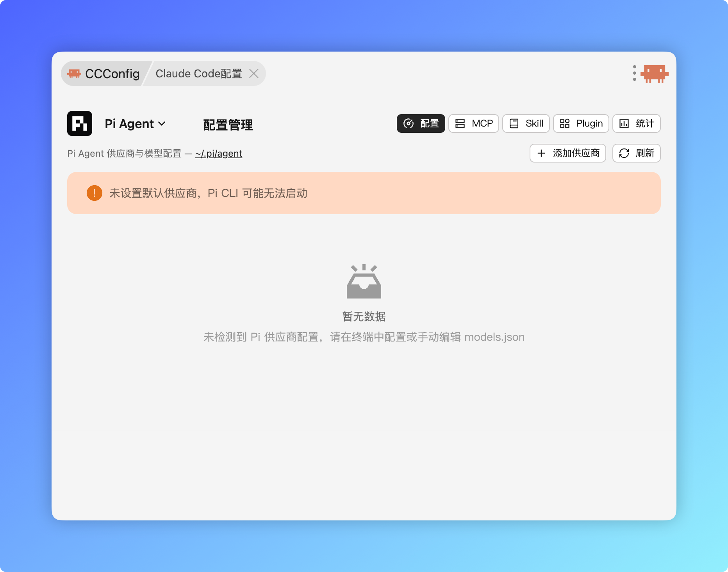Viewport: 728px width, 572px height.
Task: Open the ~/.pi/agent path link
Action: pos(219,154)
